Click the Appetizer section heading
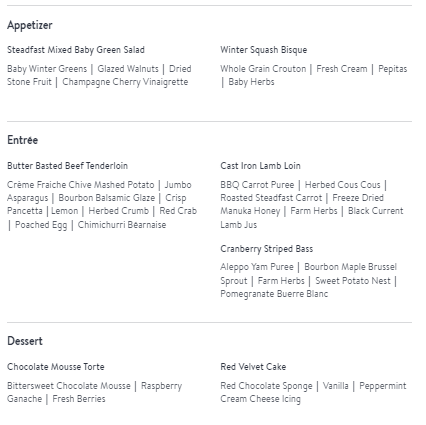The width and height of the screenshot is (426, 425). tap(30, 25)
